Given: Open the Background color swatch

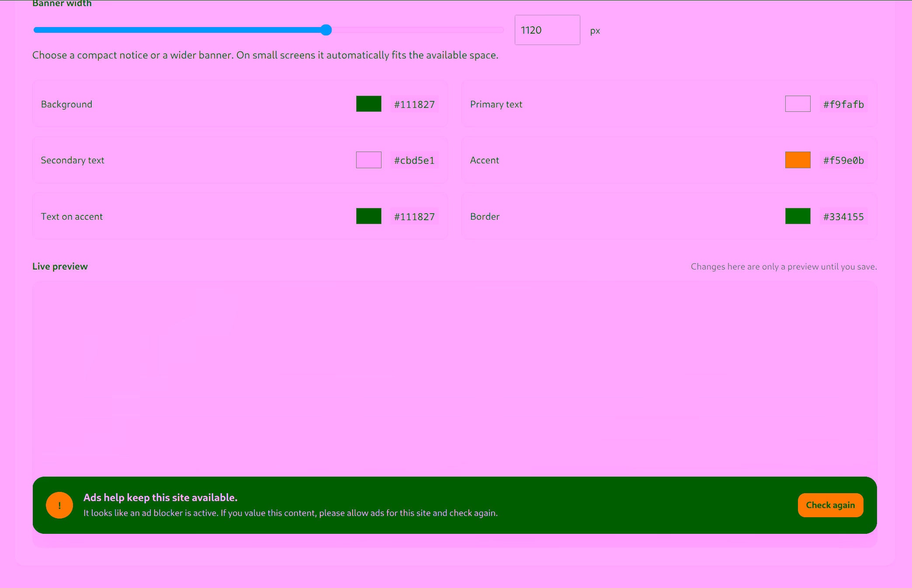Looking at the screenshot, I should (x=368, y=104).
